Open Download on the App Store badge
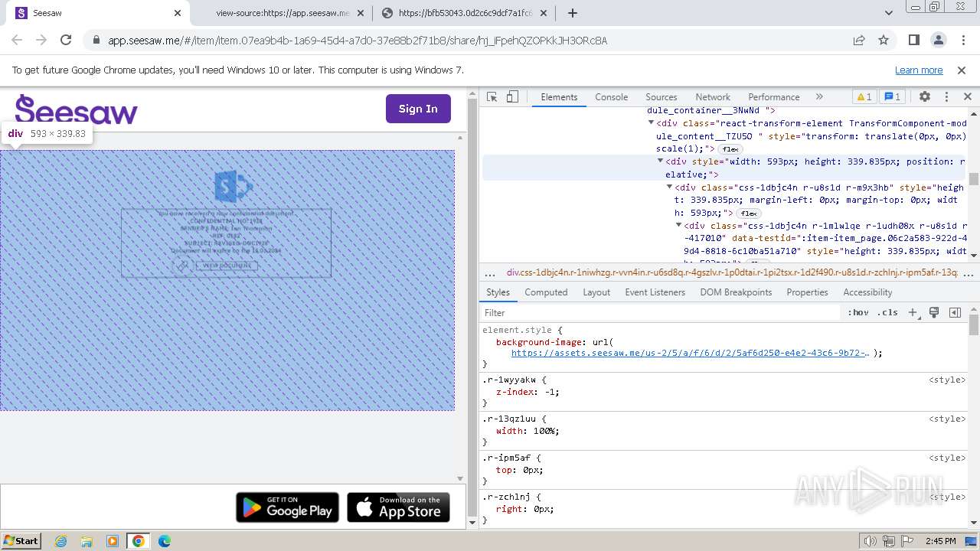The image size is (980, 551). (x=398, y=507)
